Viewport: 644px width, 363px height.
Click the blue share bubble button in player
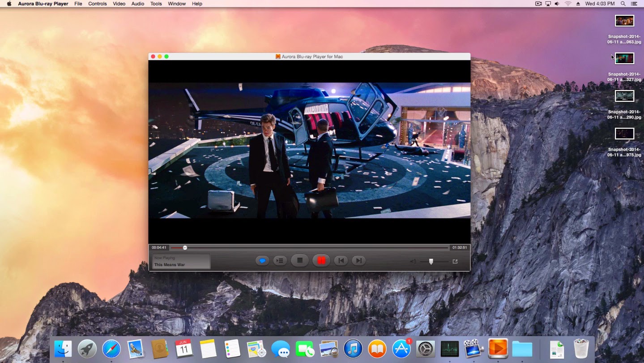tap(262, 260)
